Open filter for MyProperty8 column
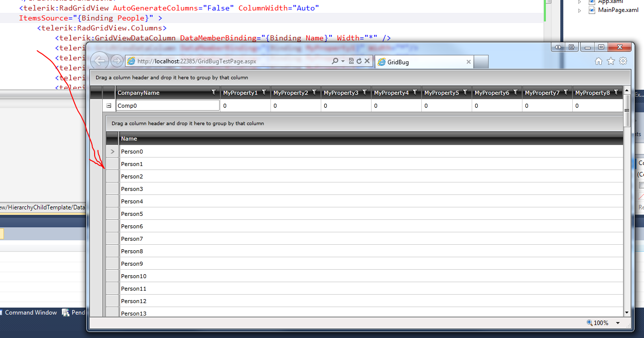644x338 pixels. (616, 93)
